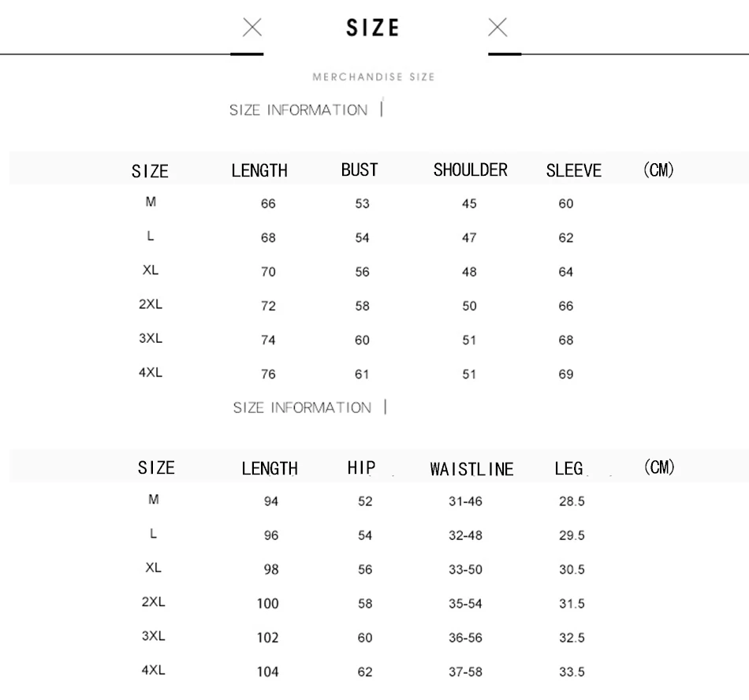
Task: Click the pants length value 100
Action: [x=267, y=604]
